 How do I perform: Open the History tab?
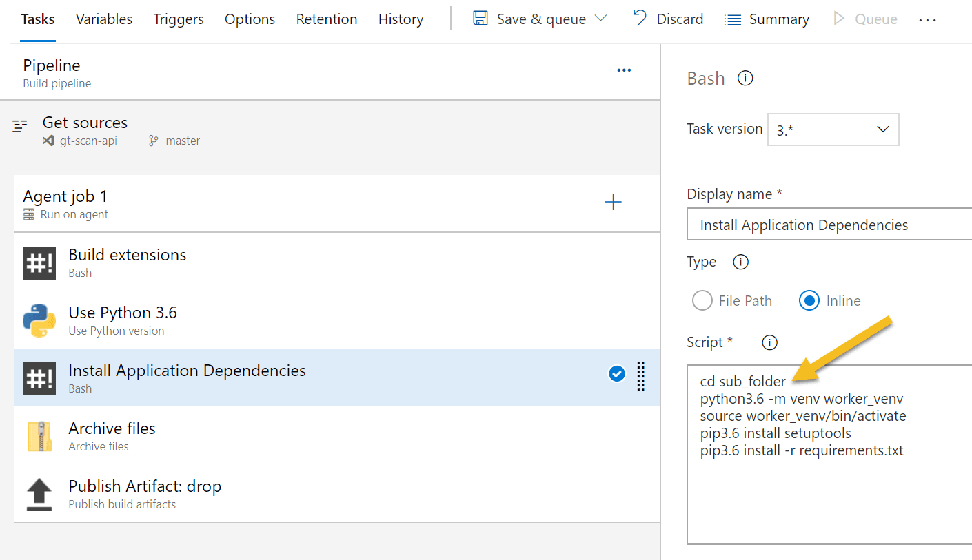401,19
